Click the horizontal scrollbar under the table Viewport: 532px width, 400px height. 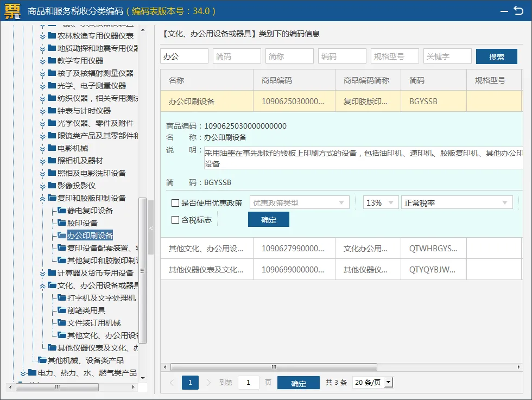tap(274, 367)
